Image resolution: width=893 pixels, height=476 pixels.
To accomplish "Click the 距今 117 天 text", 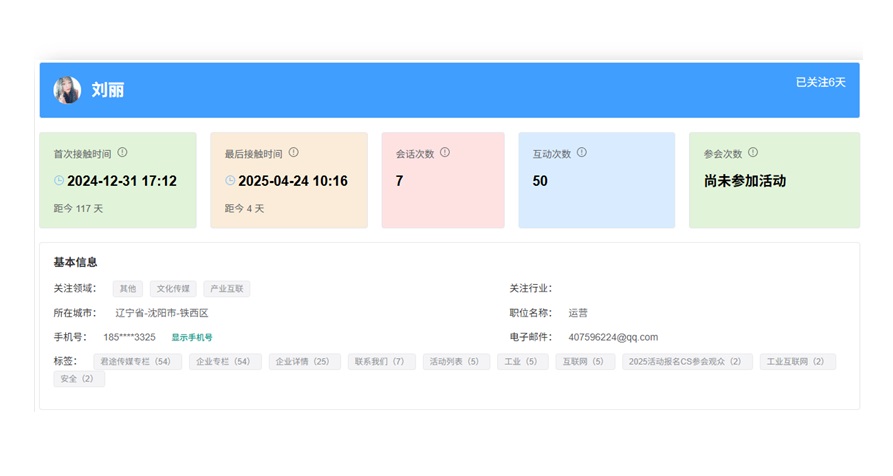I will point(78,209).
